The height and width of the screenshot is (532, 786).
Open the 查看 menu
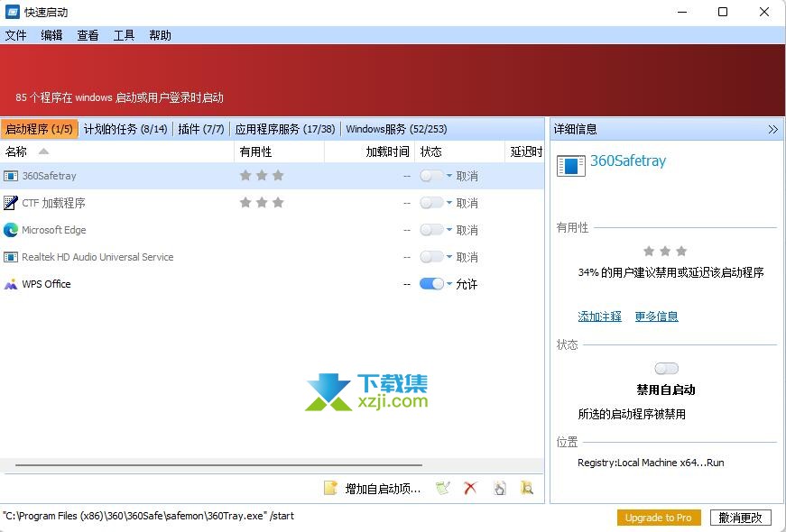(x=88, y=35)
